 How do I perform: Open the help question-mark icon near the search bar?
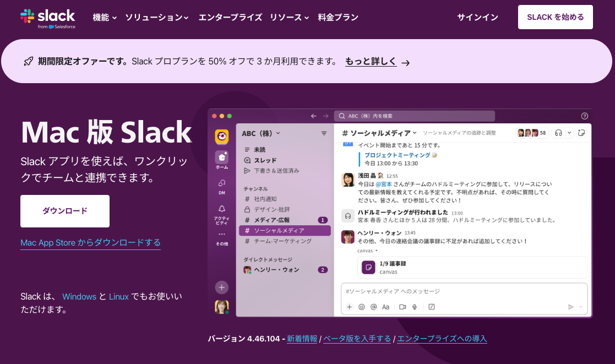[x=584, y=116]
